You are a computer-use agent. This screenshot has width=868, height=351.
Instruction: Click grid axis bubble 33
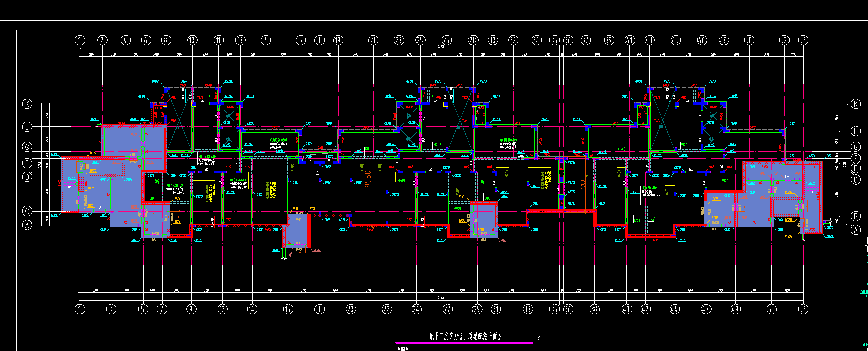tap(527, 309)
